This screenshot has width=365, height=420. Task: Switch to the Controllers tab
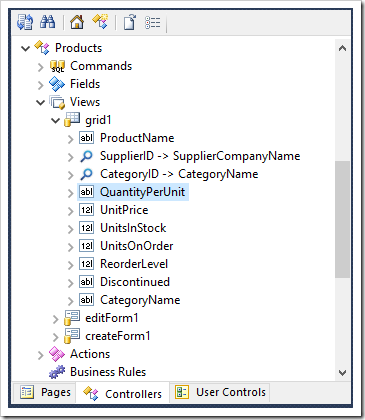123,394
